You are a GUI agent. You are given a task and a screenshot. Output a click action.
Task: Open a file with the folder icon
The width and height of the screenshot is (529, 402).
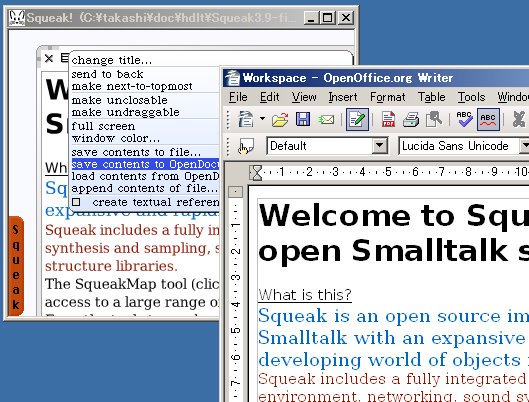pyautogui.click(x=280, y=120)
